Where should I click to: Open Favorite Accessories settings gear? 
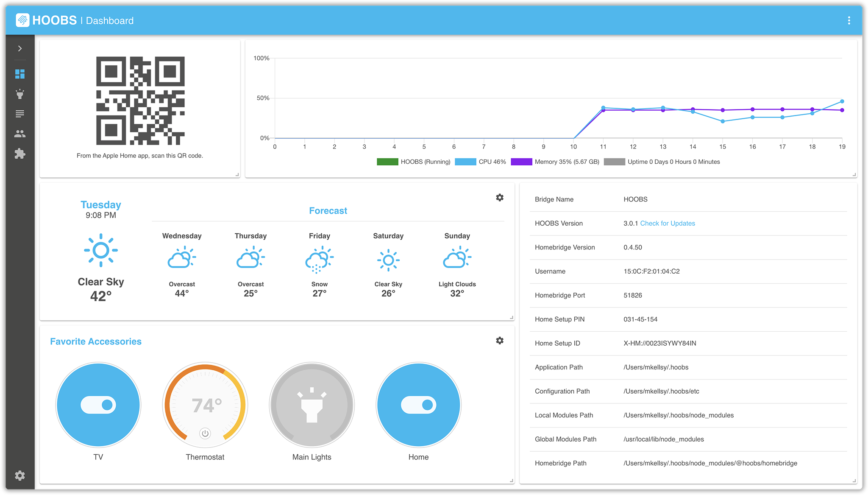(x=500, y=341)
